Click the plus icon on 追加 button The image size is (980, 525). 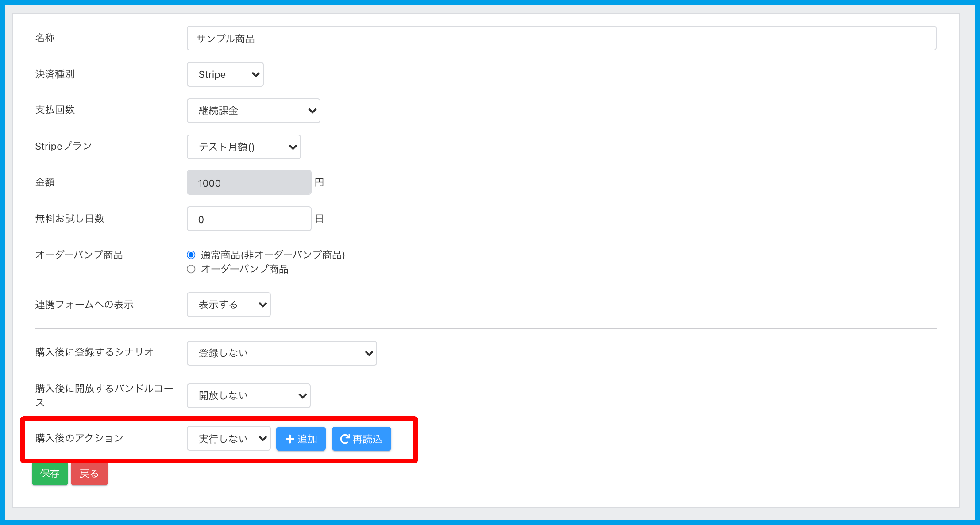click(x=290, y=439)
